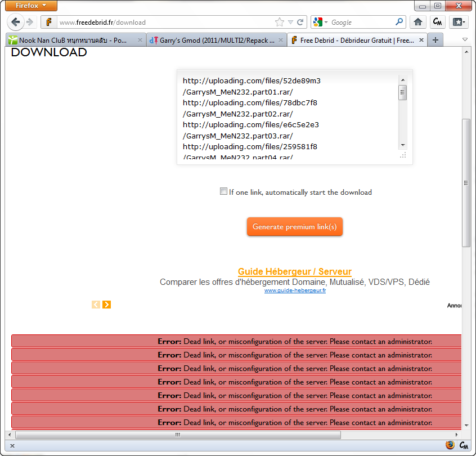The image size is (476, 456).
Task: Close the Nook Nan CluB tab
Action: [140, 40]
